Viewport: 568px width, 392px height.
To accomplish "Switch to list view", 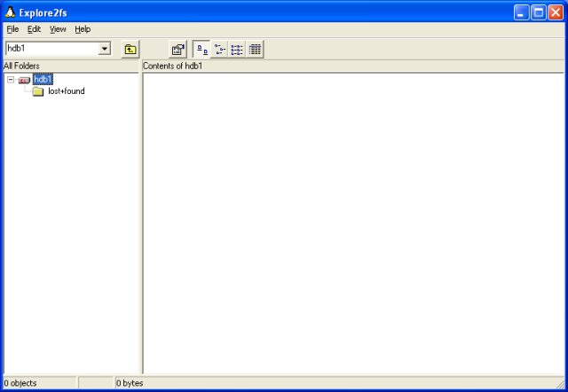I will tap(237, 49).
